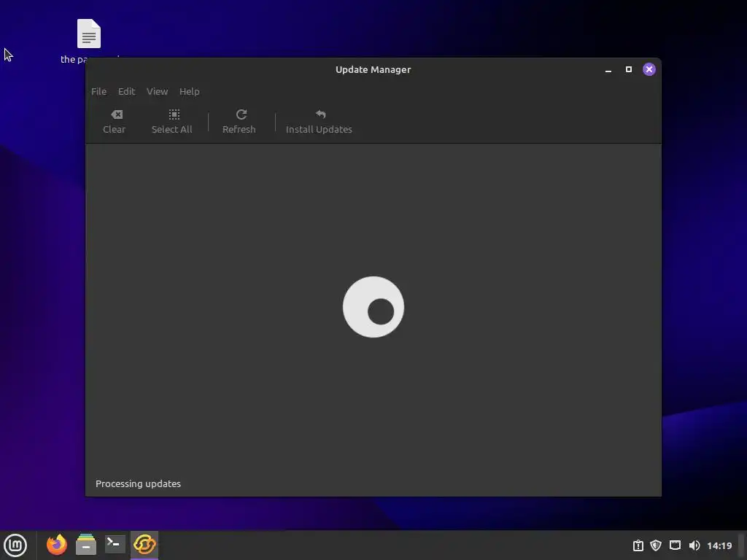Viewport: 747px width, 560px height.
Task: Launch the Terminal from panel
Action: [115, 544]
